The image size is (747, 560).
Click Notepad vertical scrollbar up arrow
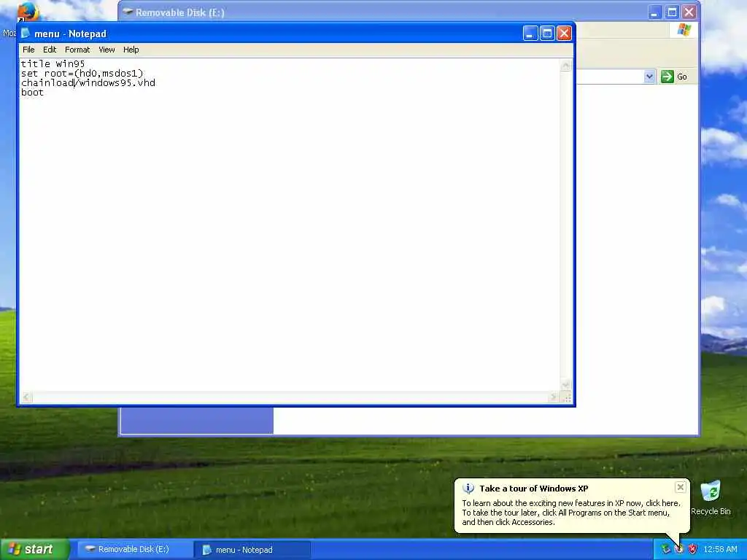565,66
